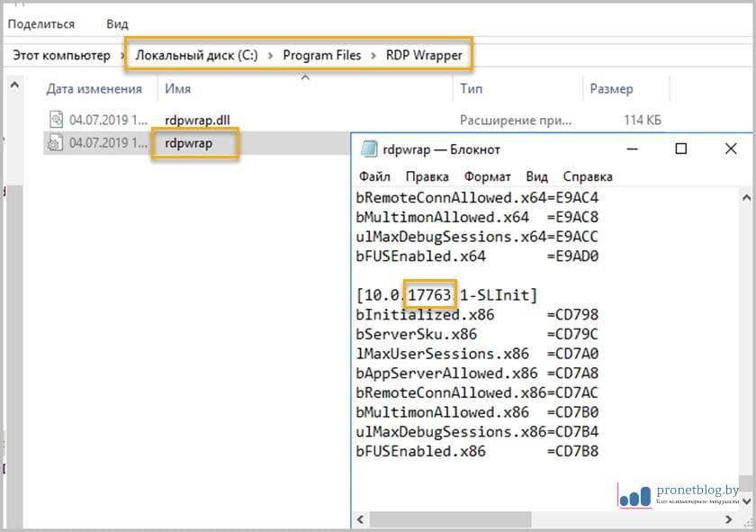This screenshot has height=532, width=756.
Task: Click the Notepad title rdpwrap — Блокнот
Action: click(441, 149)
